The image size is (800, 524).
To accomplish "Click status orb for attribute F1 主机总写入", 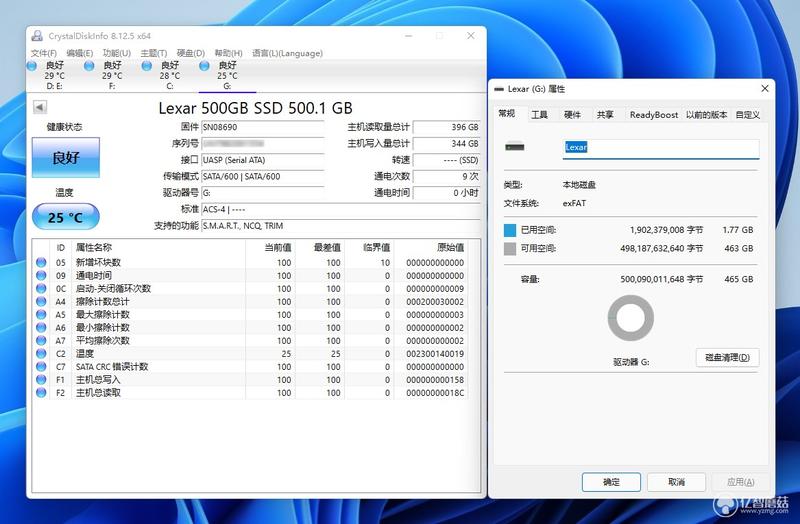I will [x=41, y=380].
